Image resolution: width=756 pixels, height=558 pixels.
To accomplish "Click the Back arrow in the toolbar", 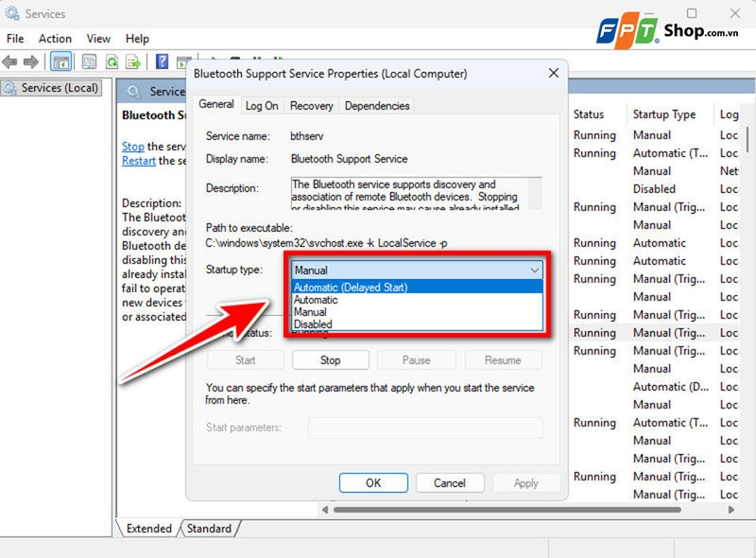I will (9, 61).
